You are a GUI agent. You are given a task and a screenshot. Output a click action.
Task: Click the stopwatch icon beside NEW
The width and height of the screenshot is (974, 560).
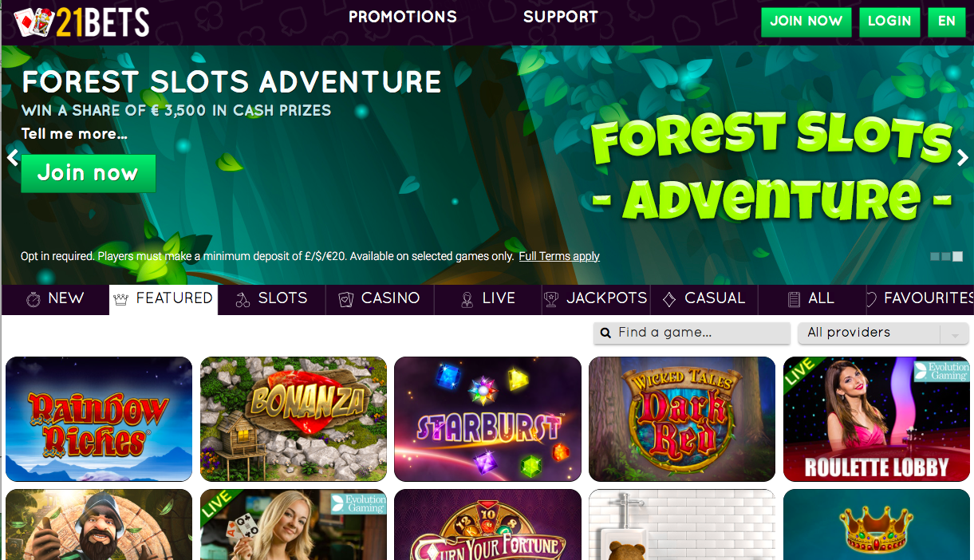(x=33, y=300)
